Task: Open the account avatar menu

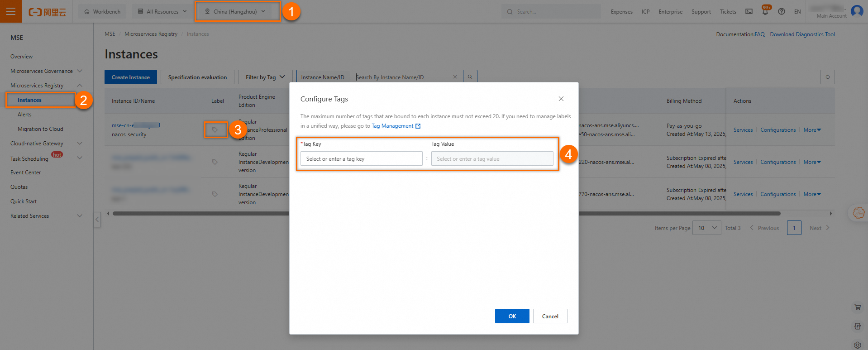Action: pyautogui.click(x=857, y=10)
